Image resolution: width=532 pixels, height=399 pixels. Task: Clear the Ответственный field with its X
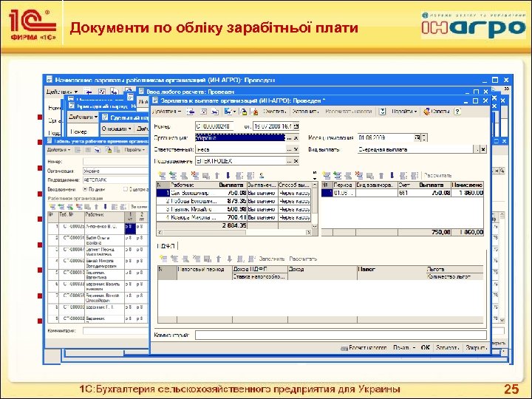(296, 149)
